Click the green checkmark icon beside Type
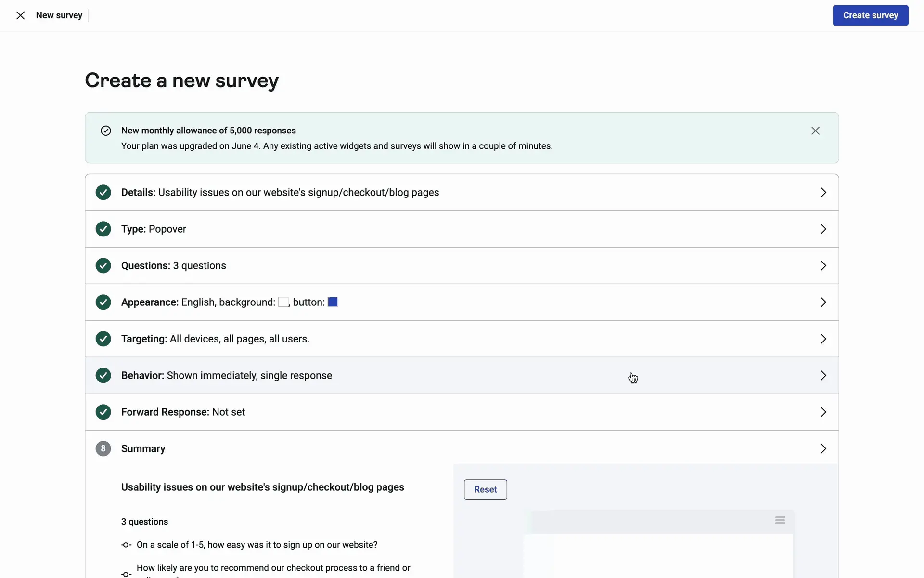Image resolution: width=924 pixels, height=578 pixels. pyautogui.click(x=103, y=229)
